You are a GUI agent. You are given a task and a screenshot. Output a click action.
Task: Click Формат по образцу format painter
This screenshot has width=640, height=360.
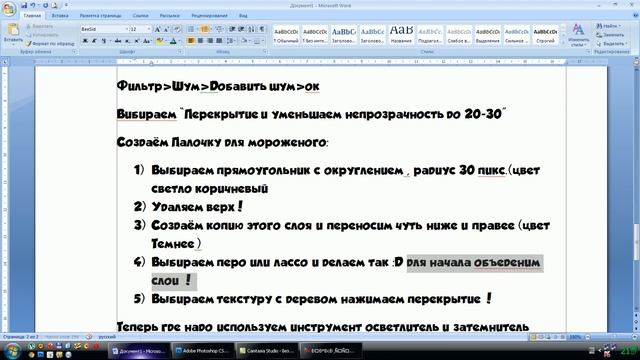(x=51, y=43)
